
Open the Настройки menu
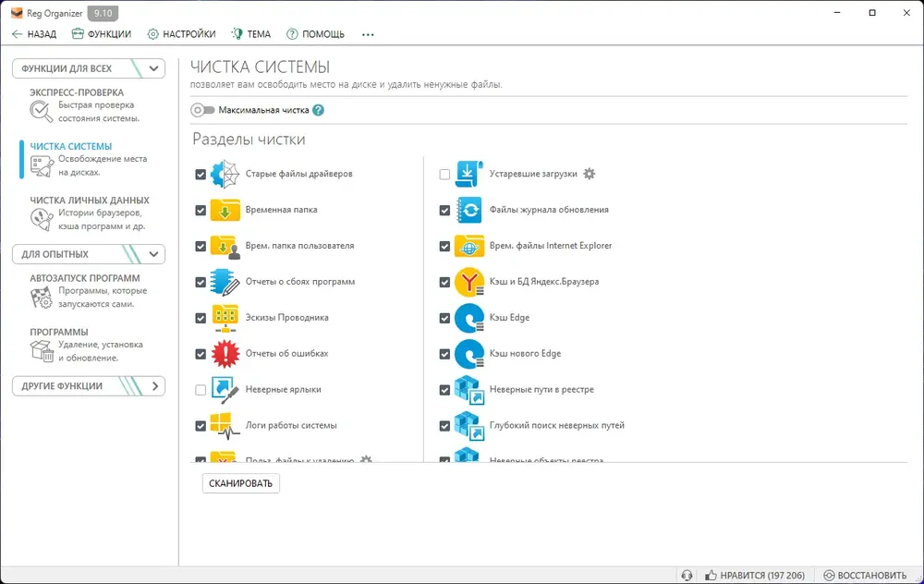point(181,34)
